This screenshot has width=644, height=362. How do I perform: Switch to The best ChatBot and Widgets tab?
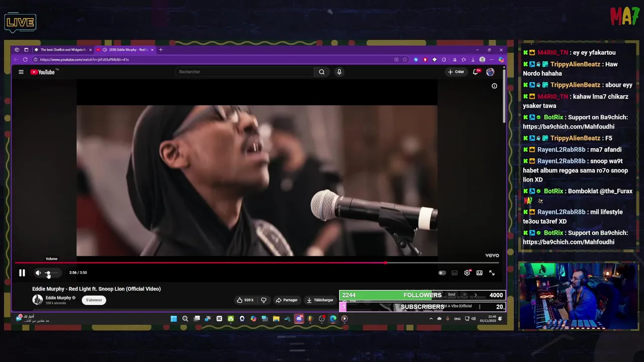pyautogui.click(x=63, y=50)
